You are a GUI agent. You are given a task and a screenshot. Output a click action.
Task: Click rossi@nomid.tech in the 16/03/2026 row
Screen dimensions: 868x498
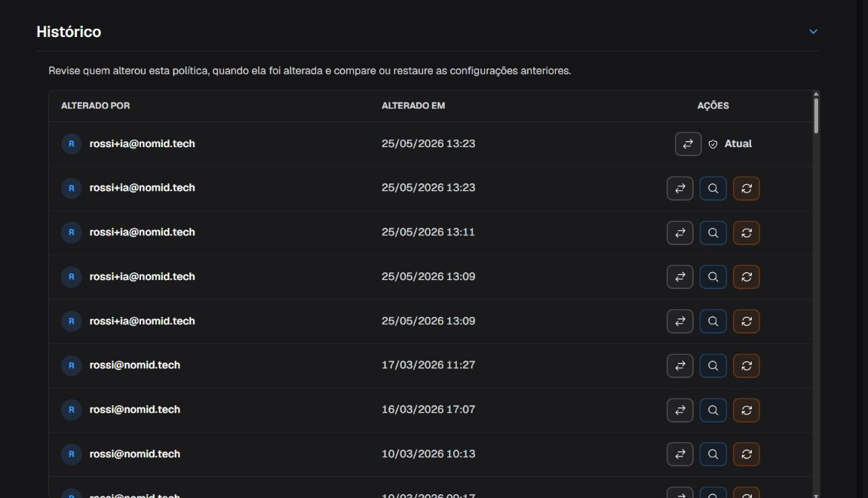[x=134, y=410]
